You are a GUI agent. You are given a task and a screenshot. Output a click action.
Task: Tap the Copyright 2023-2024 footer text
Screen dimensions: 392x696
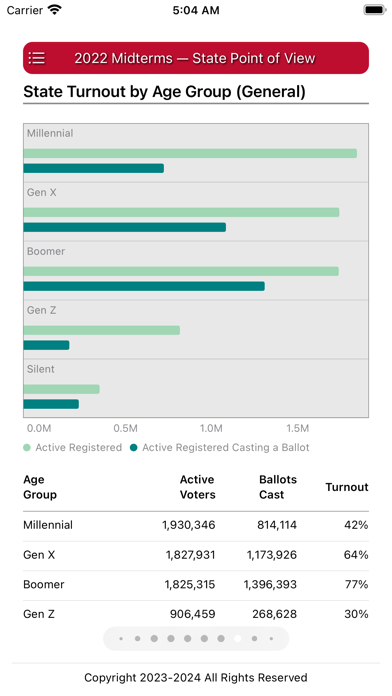pyautogui.click(x=196, y=678)
